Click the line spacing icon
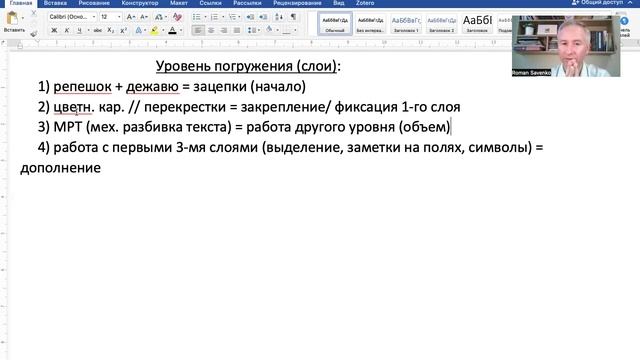Image resolution: width=640 pixels, height=360 pixels. (252, 30)
